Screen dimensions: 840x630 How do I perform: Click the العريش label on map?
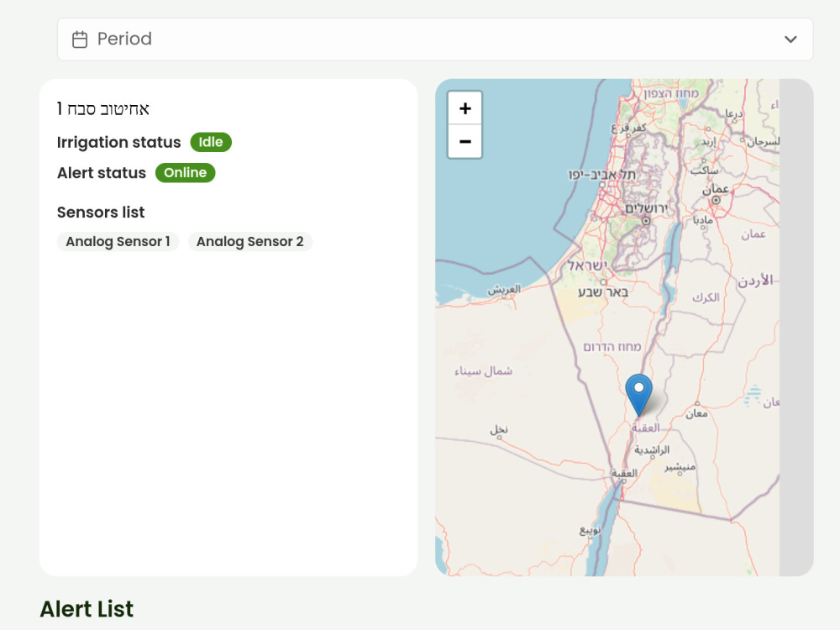[x=504, y=289]
